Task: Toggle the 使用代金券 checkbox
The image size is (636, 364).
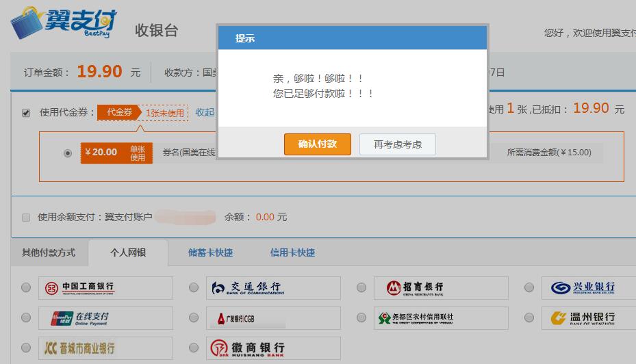Action: pos(26,113)
